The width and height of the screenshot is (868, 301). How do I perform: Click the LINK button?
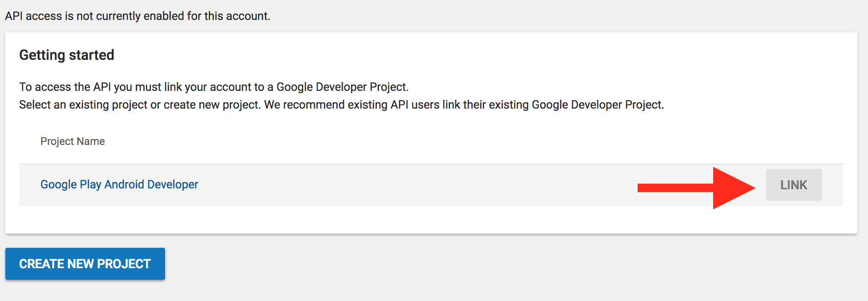click(793, 185)
